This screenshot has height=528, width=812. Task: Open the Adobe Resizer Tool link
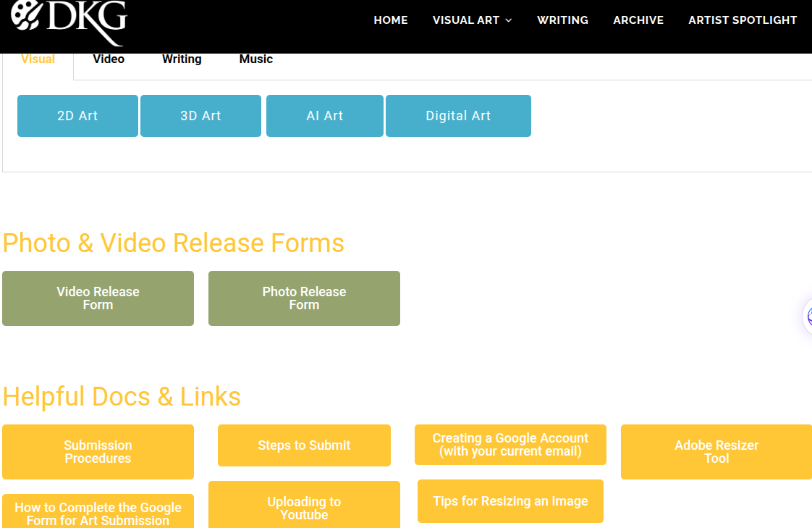[716, 452]
